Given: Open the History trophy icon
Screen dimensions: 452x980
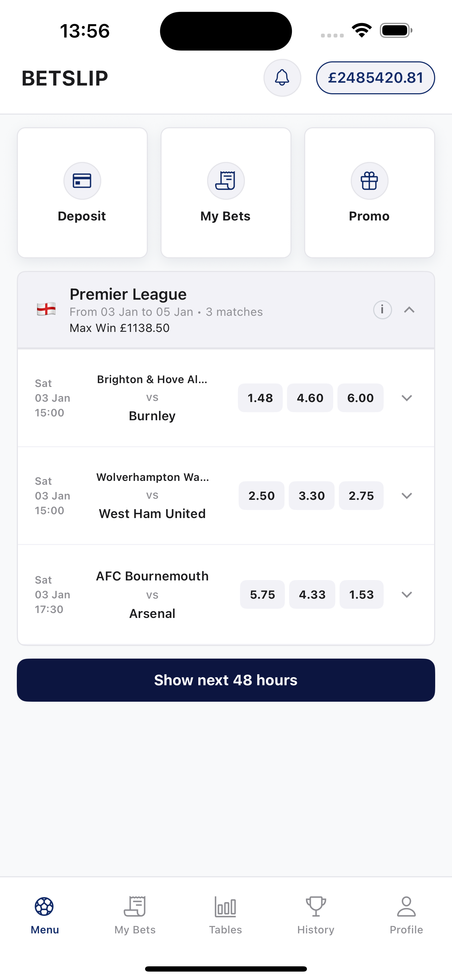Looking at the screenshot, I should [x=315, y=905].
